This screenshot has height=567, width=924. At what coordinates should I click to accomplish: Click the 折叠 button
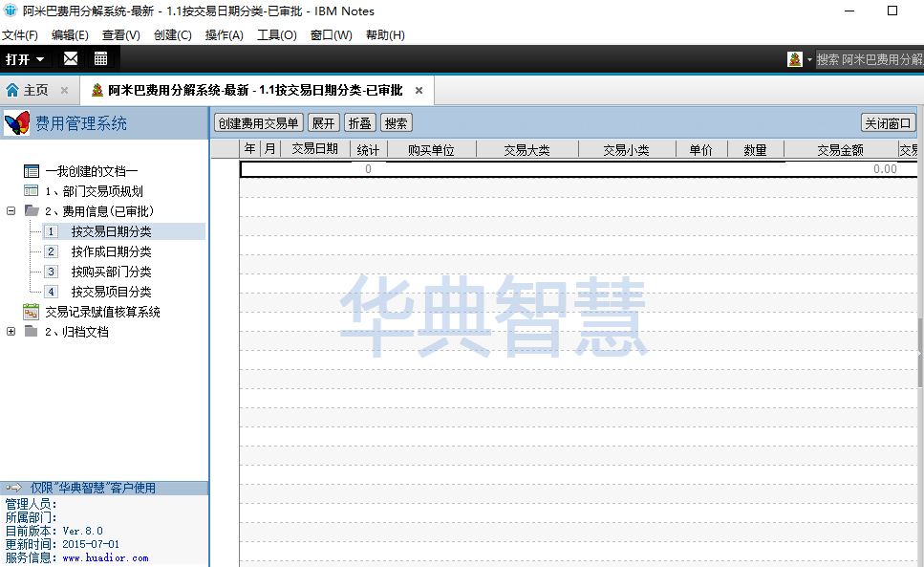click(359, 123)
